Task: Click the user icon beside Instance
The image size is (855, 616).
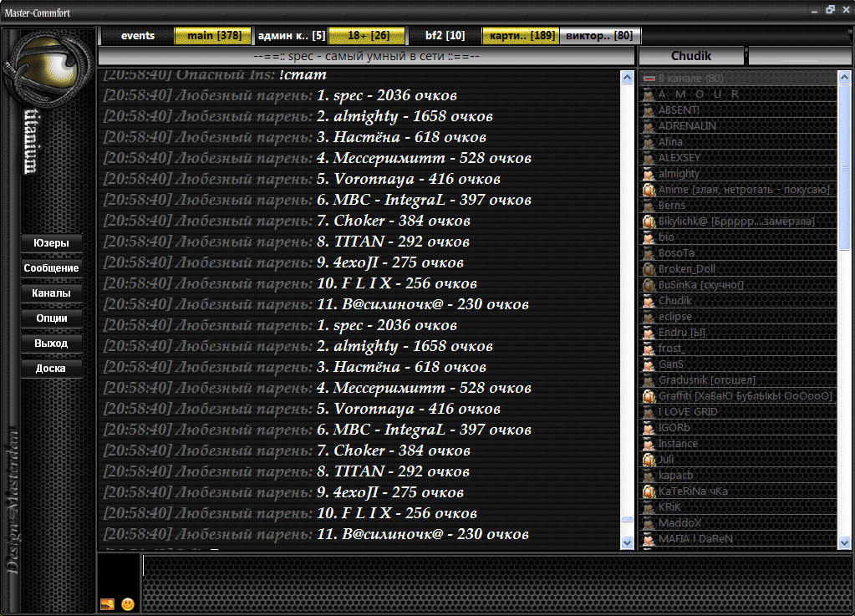Action: (648, 444)
